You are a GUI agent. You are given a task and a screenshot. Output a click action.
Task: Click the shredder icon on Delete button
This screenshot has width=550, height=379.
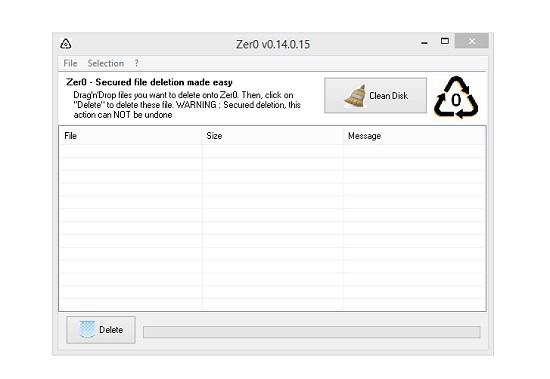tap(87, 329)
